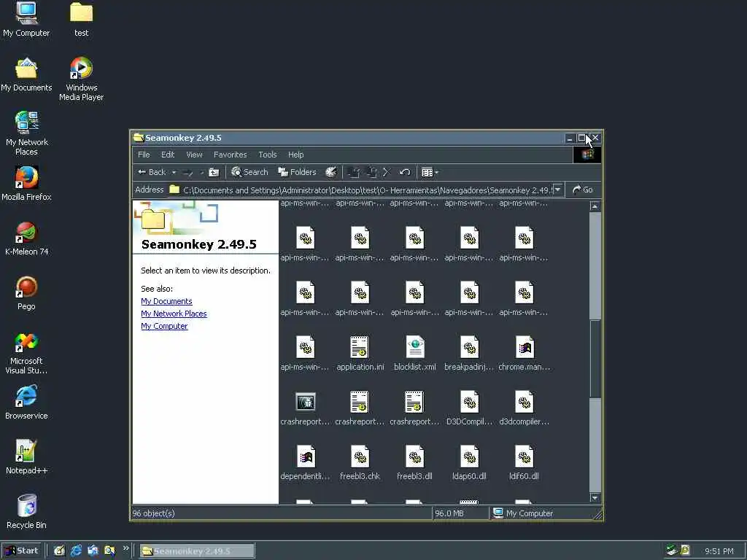Viewport: 747px width, 560px height.
Task: Select the My Computer desktop icon
Action: pyautogui.click(x=26, y=20)
